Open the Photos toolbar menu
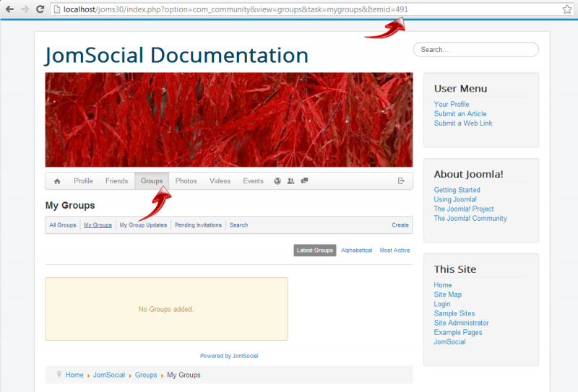Image resolution: width=578 pixels, height=392 pixels. pyautogui.click(x=186, y=181)
